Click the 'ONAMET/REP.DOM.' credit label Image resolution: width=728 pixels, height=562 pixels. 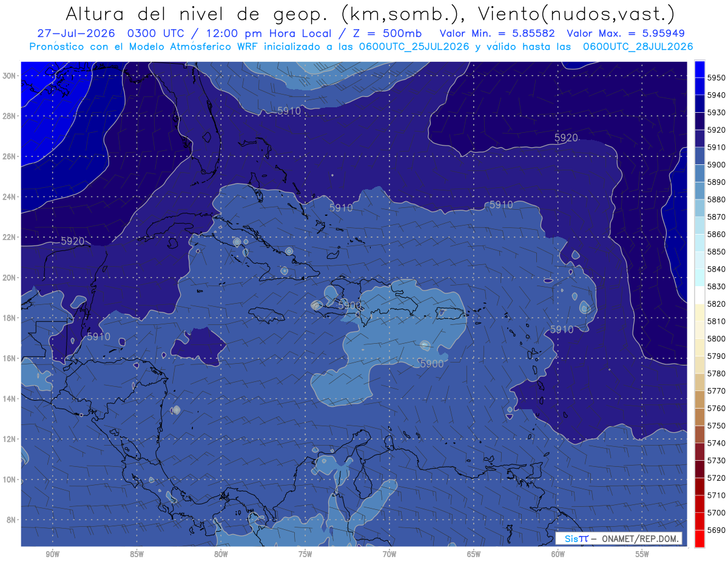pyautogui.click(x=641, y=539)
